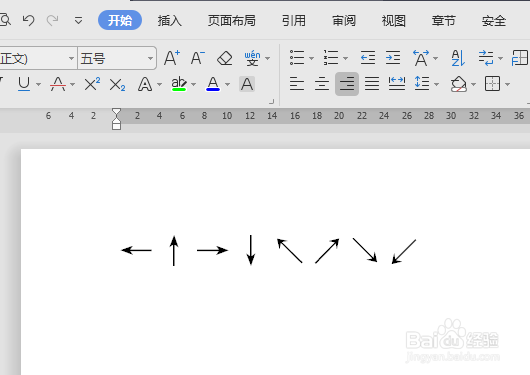Click the Redo arrow icon
The image size is (530, 375).
52,20
